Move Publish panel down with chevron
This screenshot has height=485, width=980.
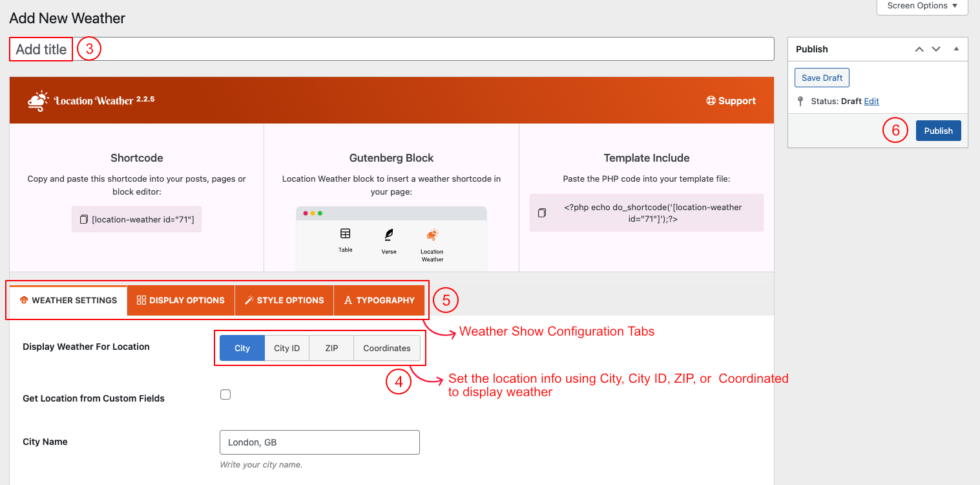pos(936,49)
